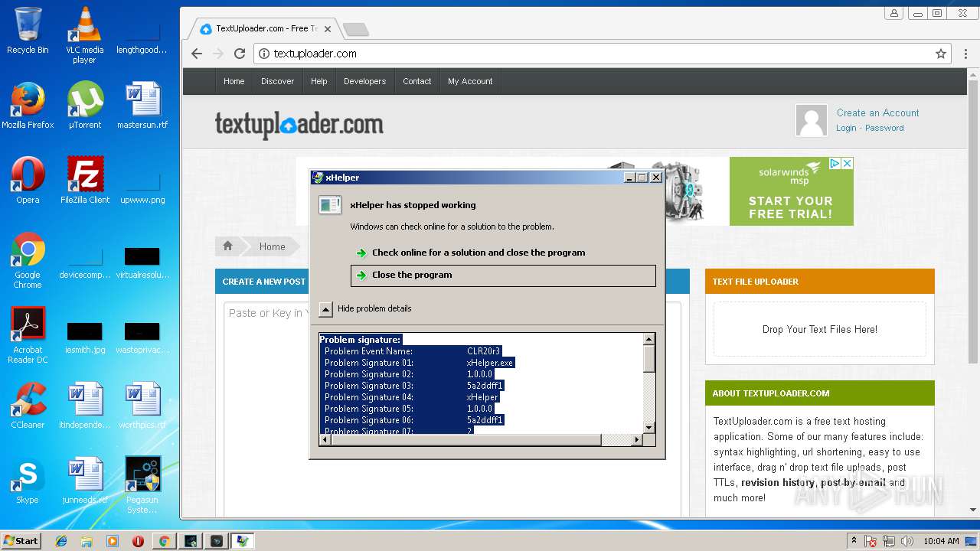Click the Drop Your Text Files Here zone
The image size is (980, 551).
pyautogui.click(x=820, y=329)
